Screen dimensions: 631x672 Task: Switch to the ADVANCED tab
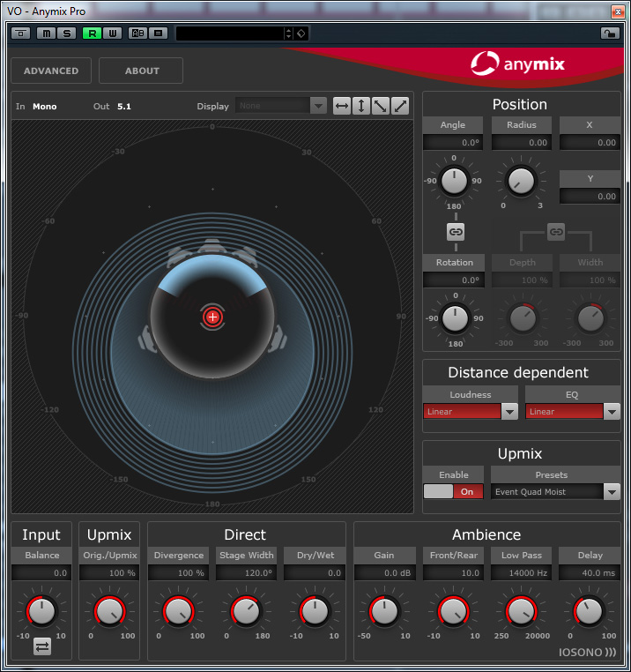point(51,71)
